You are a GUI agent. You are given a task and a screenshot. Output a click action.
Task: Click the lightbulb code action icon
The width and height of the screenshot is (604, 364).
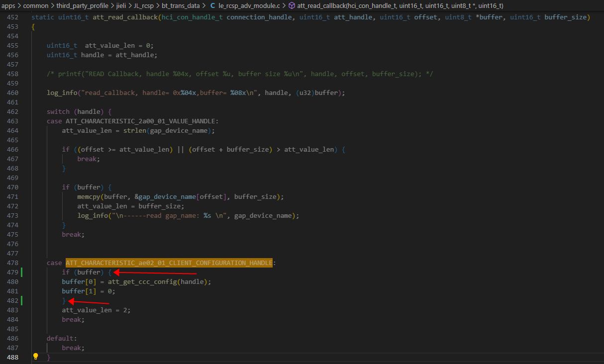(36, 357)
